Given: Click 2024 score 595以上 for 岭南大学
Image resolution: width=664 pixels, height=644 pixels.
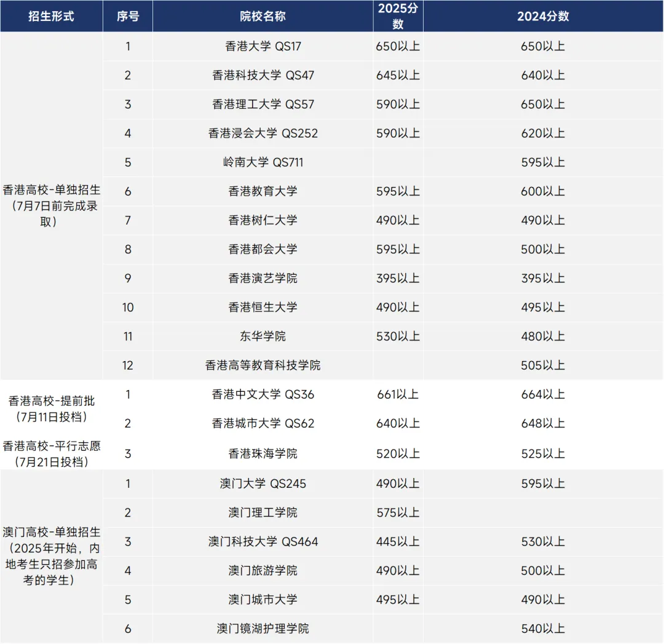Looking at the screenshot, I should pos(543,162).
